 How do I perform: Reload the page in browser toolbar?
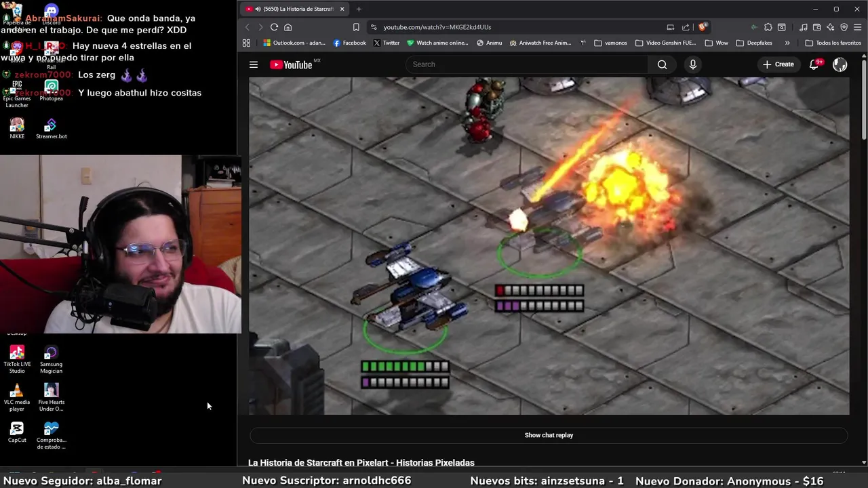274,27
